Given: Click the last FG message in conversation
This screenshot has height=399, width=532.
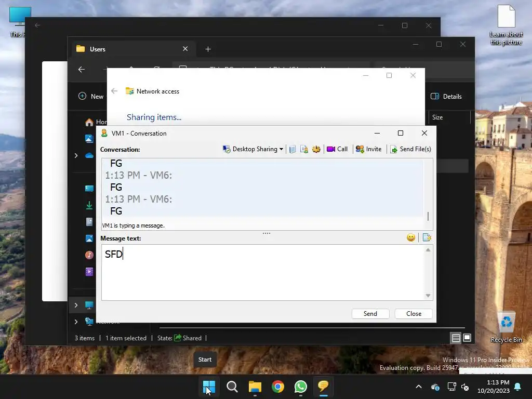Looking at the screenshot, I should click(x=116, y=211).
